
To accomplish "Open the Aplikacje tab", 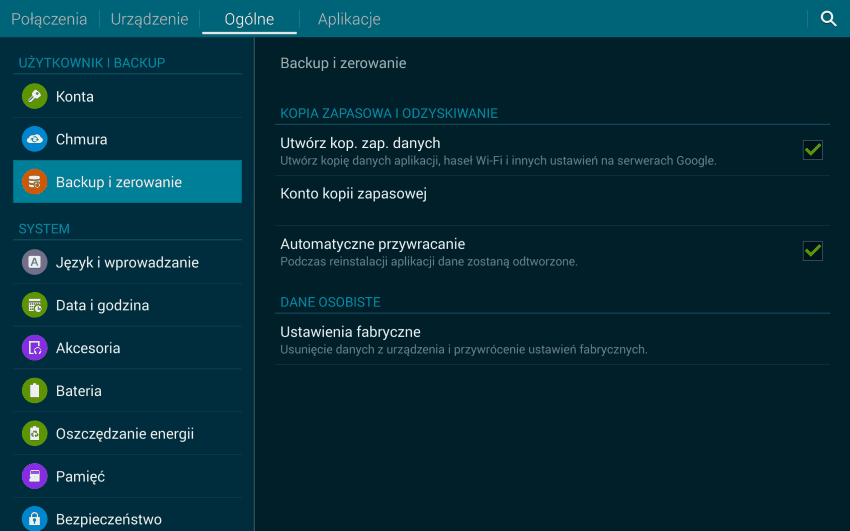I will point(349,19).
